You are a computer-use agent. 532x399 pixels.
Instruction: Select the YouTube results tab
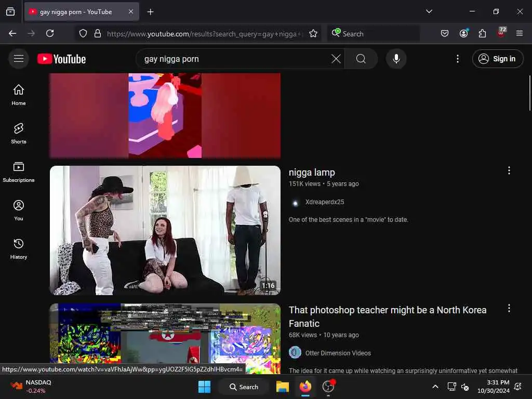(x=82, y=12)
